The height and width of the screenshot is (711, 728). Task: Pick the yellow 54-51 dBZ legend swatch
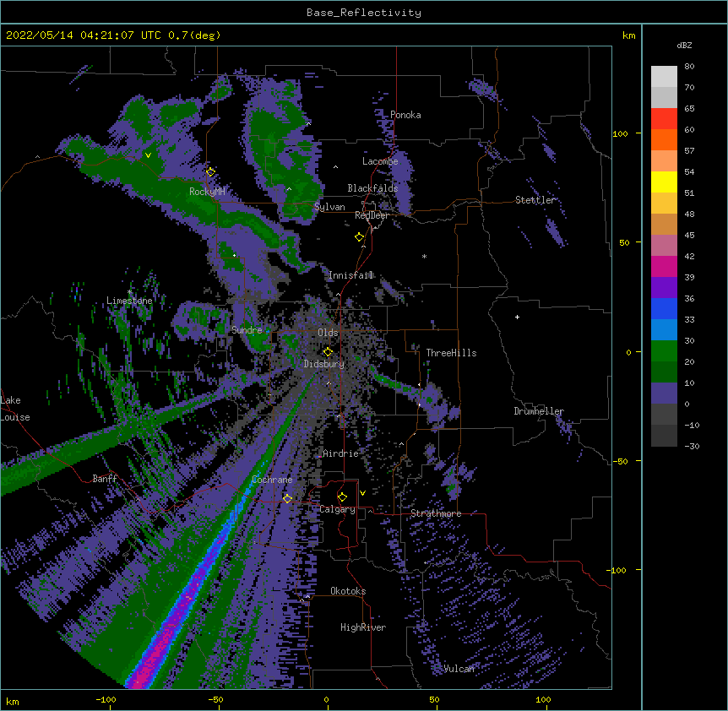click(x=664, y=182)
